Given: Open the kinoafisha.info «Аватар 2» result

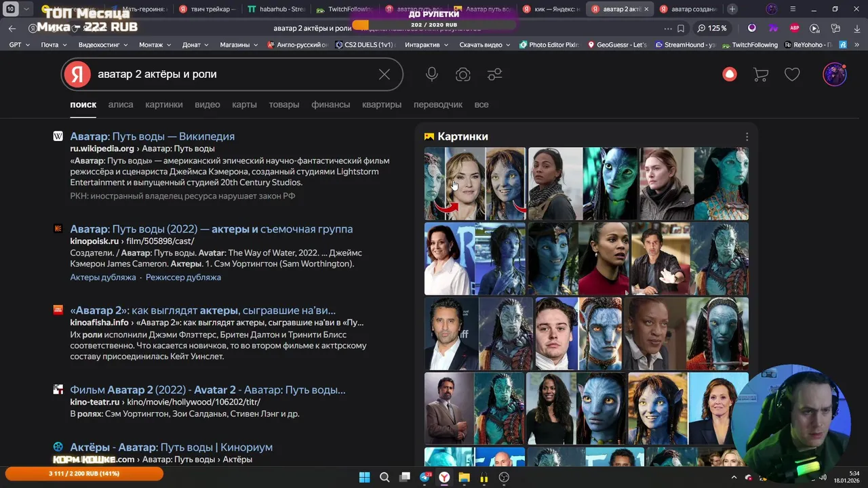Looking at the screenshot, I should tap(203, 310).
